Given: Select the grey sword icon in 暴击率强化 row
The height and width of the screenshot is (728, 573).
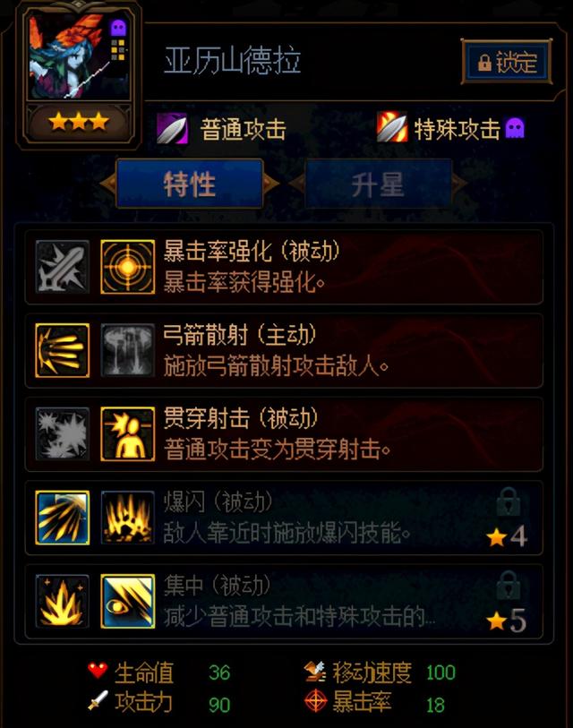Looking at the screenshot, I should click(62, 267).
